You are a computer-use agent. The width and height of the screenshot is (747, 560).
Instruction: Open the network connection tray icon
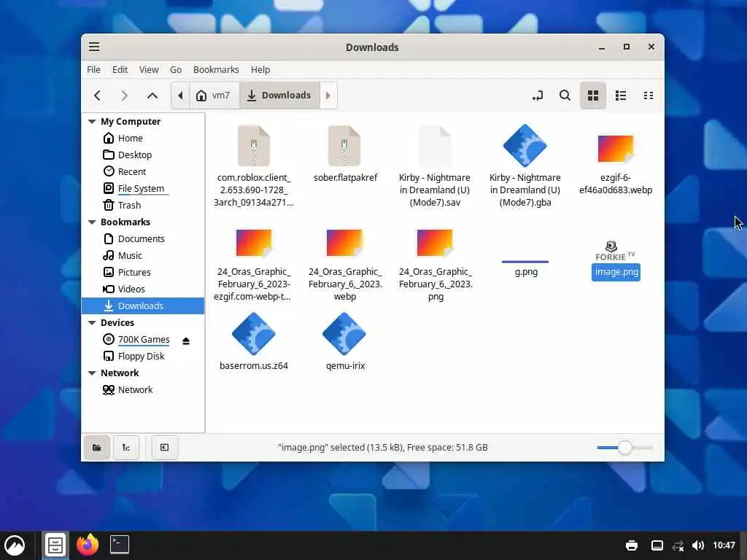click(x=678, y=545)
